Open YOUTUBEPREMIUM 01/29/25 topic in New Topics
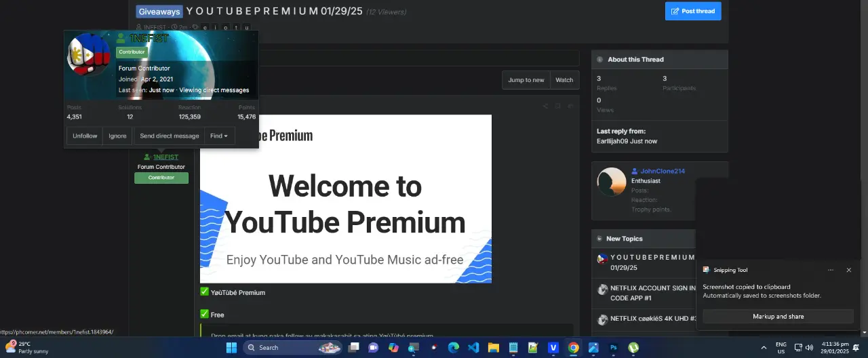The image size is (868, 358). [652, 262]
